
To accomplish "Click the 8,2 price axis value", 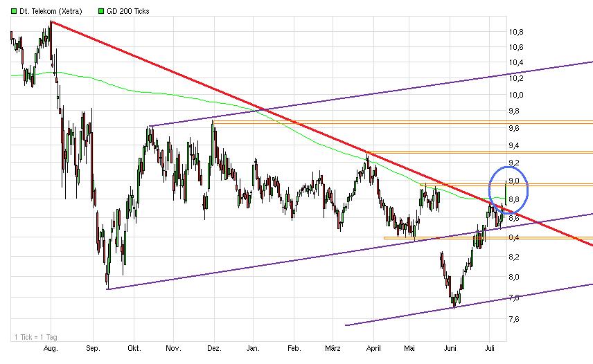I will [514, 257].
